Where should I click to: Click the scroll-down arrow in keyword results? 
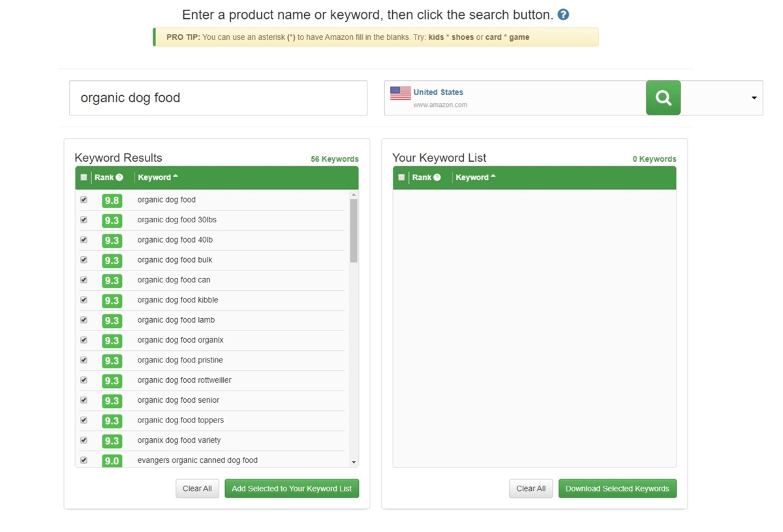point(354,462)
